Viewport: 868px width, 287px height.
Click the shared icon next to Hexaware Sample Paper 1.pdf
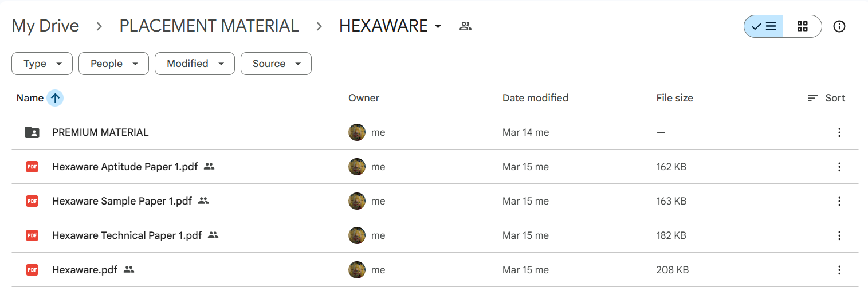pos(203,201)
